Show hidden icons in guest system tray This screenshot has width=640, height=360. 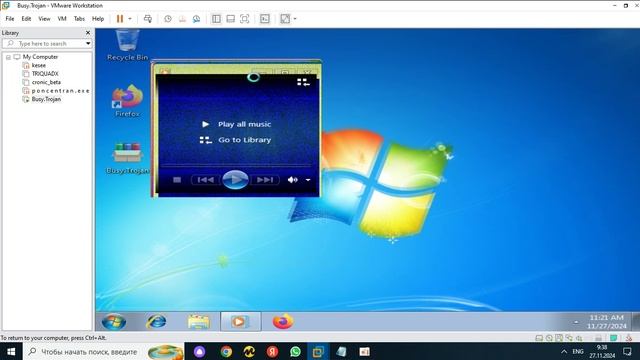coord(576,322)
